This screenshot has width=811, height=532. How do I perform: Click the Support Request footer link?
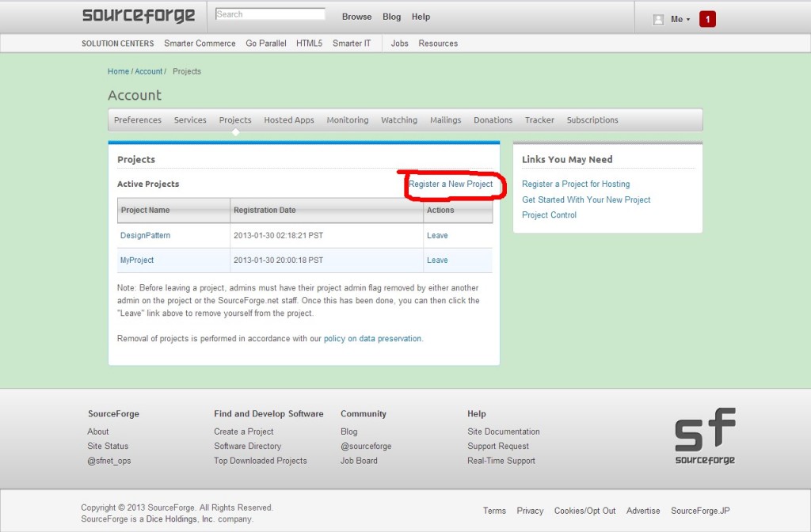(x=498, y=446)
